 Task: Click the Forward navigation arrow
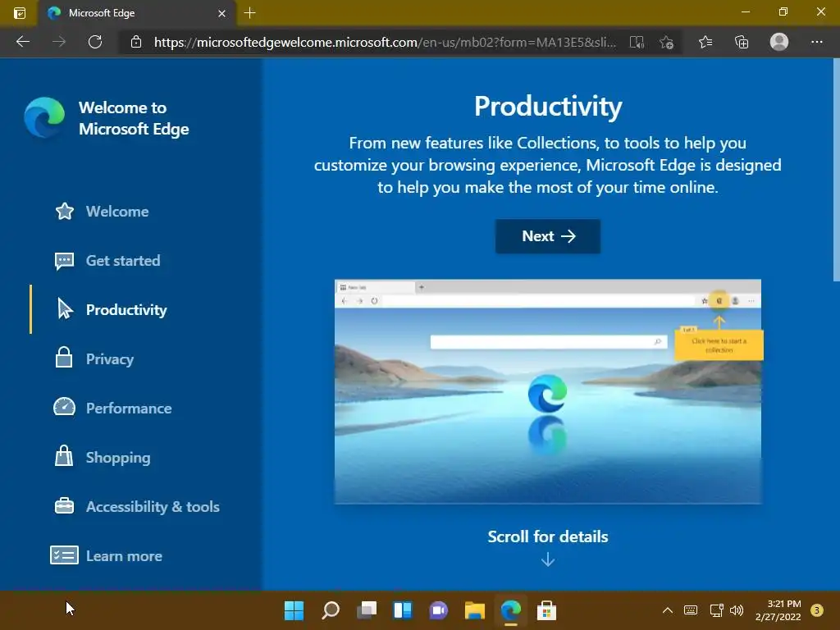(x=59, y=42)
